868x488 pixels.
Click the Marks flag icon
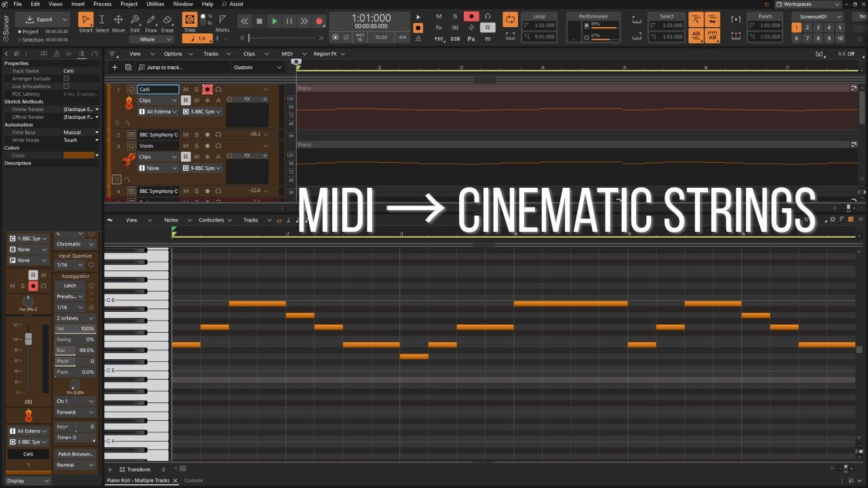tap(222, 19)
